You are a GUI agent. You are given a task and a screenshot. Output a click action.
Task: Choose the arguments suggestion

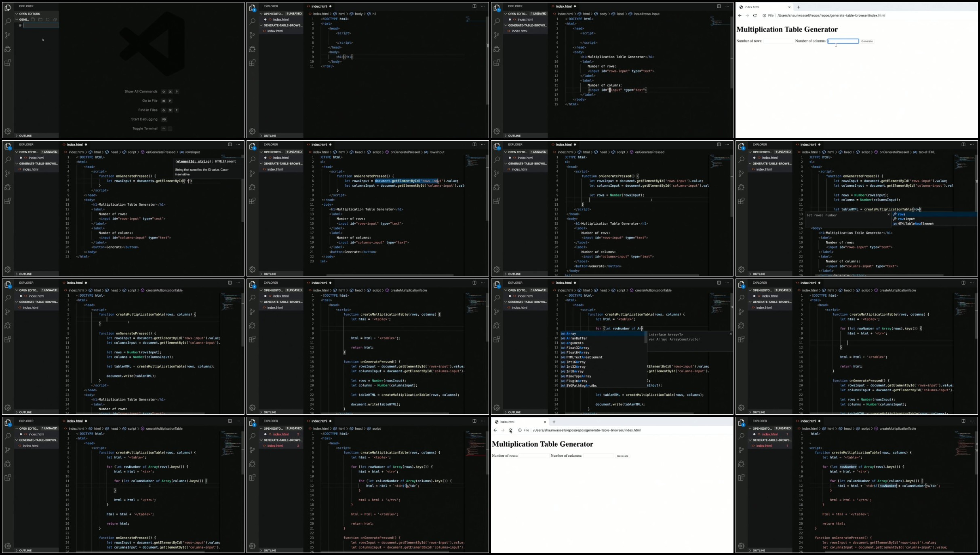tap(603, 343)
